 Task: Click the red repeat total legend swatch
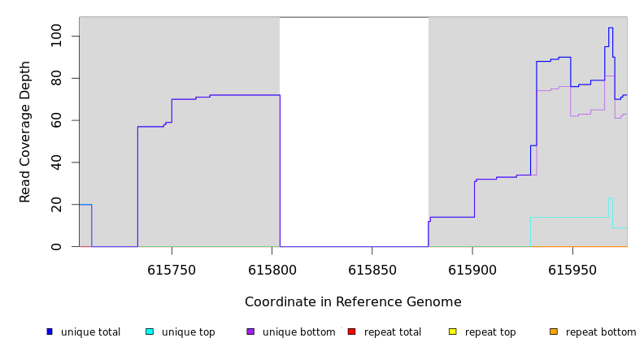[351, 331]
